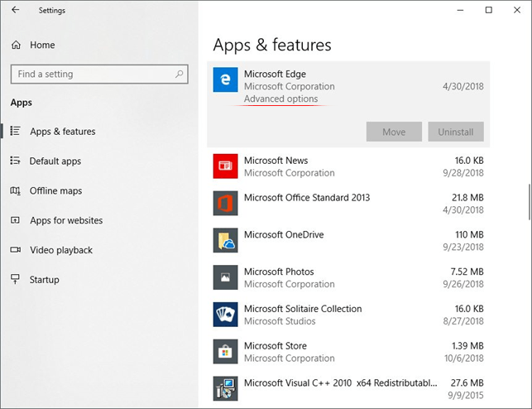Image resolution: width=532 pixels, height=409 pixels.
Task: Close the Settings window
Action: point(517,10)
